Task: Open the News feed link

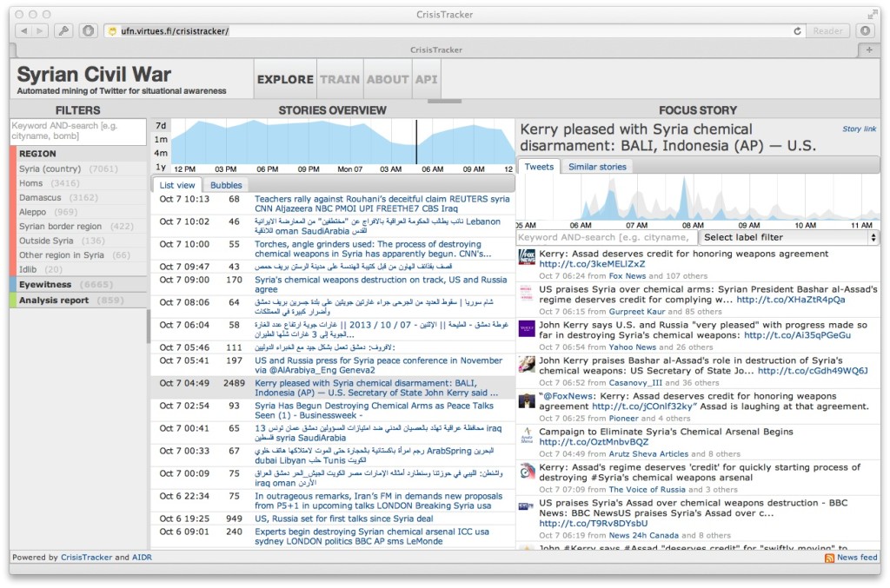Action: [856, 558]
